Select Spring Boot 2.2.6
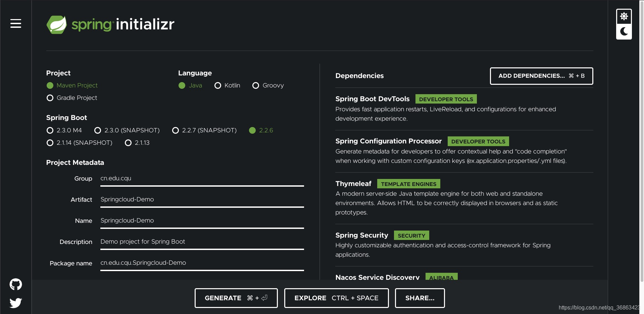The image size is (644, 314). click(261, 130)
